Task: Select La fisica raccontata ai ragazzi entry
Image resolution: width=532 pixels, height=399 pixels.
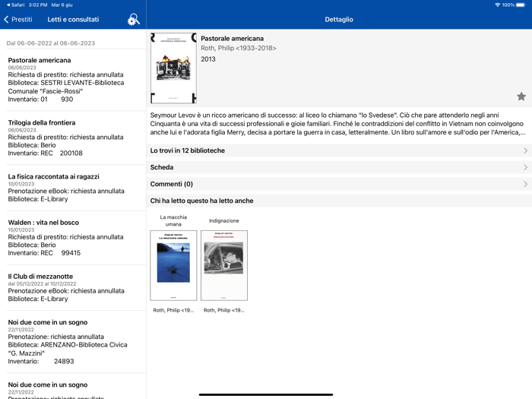Action: pyautogui.click(x=73, y=188)
